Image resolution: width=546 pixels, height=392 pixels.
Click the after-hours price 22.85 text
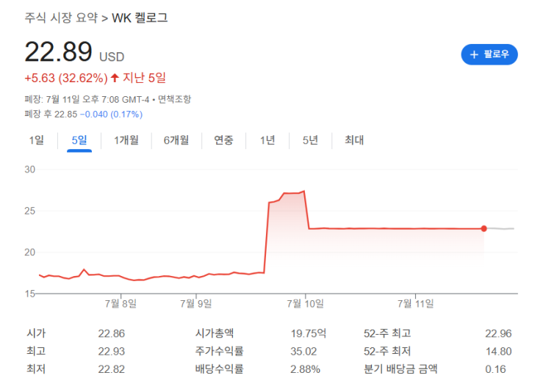tap(66, 114)
